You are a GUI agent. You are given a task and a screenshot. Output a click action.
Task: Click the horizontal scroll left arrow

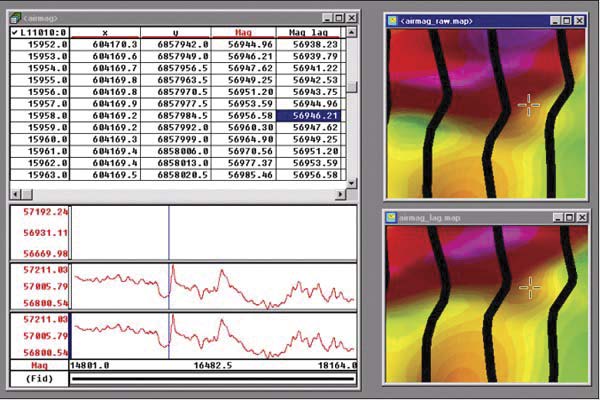(15, 194)
